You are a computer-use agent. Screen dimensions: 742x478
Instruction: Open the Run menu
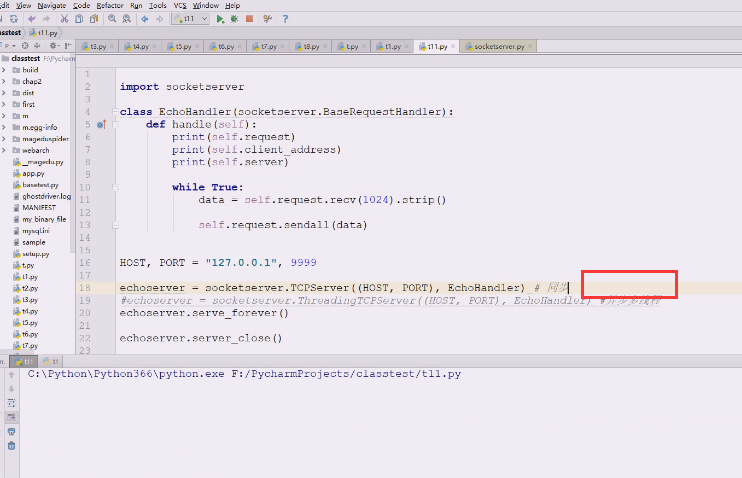tap(136, 6)
